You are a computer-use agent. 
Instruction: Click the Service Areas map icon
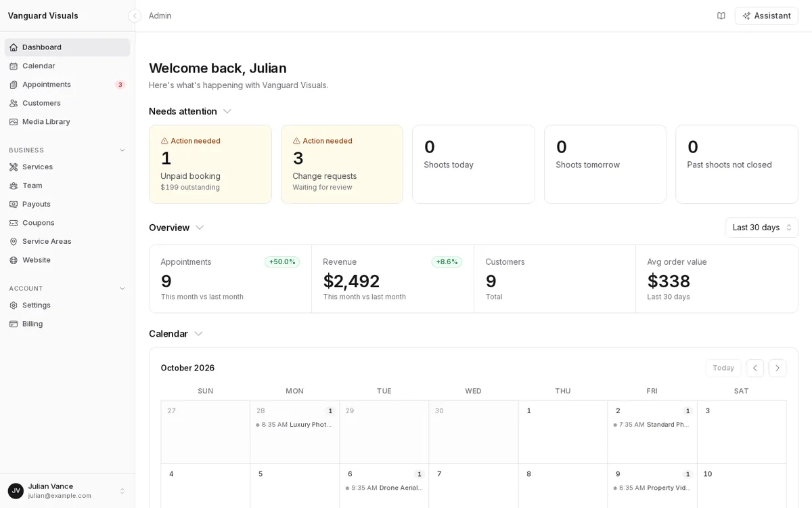pos(14,241)
